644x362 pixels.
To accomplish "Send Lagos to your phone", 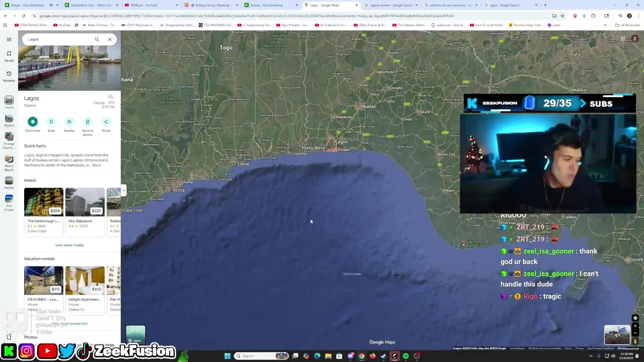I will (88, 126).
